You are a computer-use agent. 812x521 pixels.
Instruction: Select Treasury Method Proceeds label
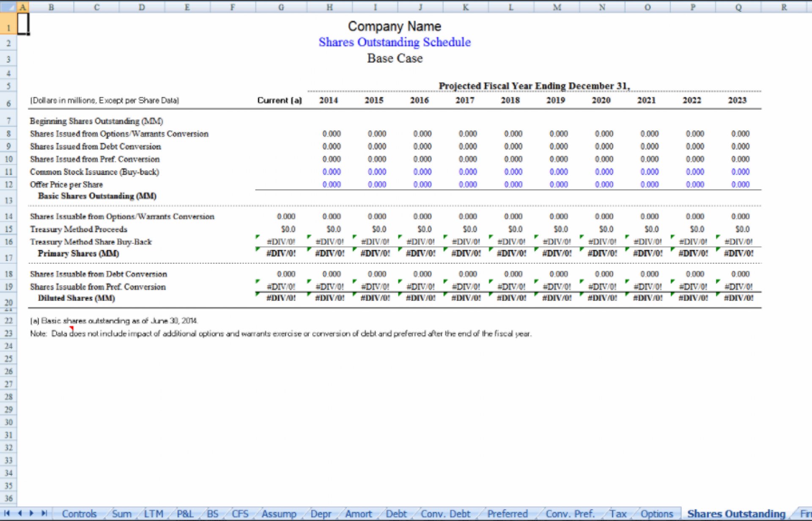click(x=79, y=229)
